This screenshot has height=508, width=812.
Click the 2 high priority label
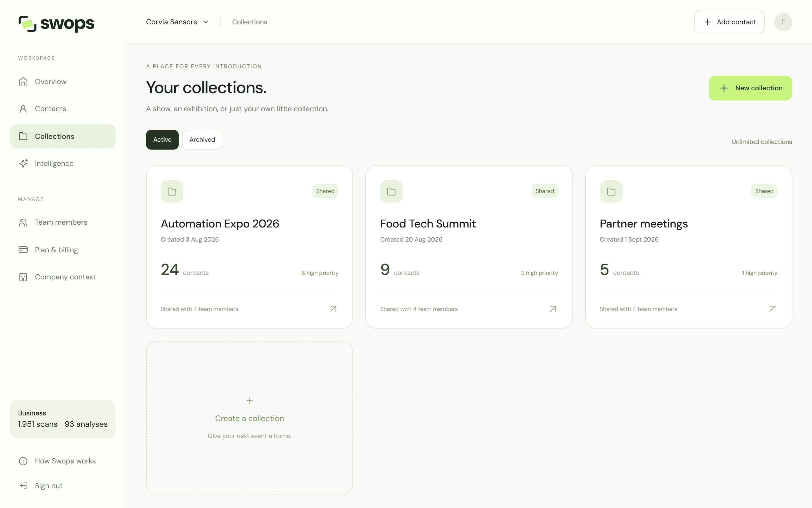540,273
